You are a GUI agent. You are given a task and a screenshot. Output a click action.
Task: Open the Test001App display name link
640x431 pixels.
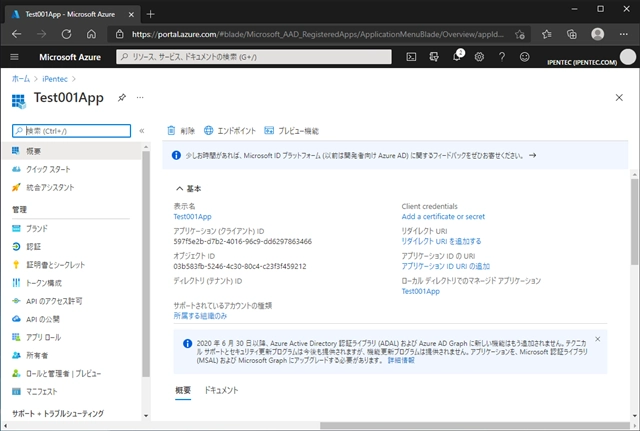[192, 217]
